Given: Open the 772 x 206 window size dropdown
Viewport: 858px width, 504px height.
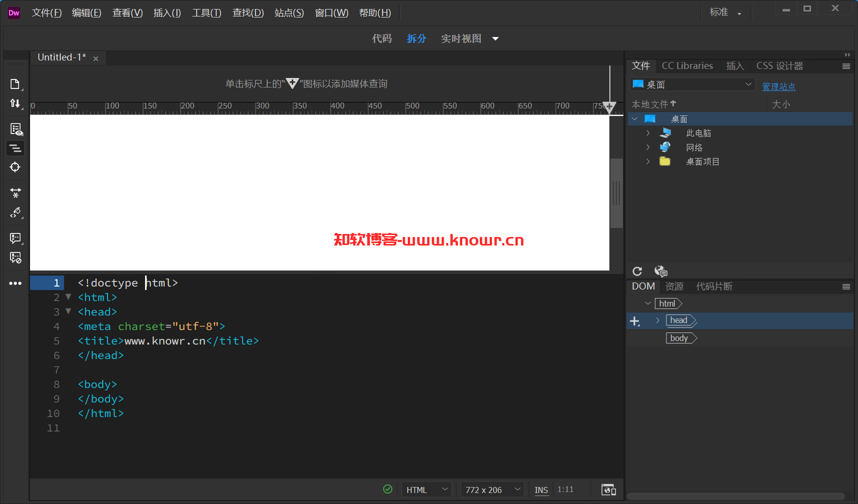Looking at the screenshot, I should [x=492, y=489].
